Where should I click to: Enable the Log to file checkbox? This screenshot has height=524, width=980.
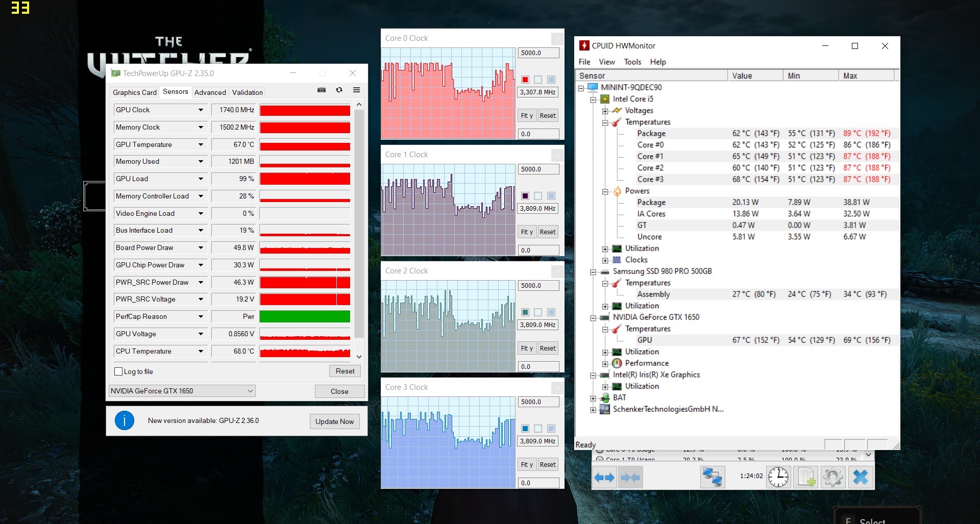[x=118, y=371]
